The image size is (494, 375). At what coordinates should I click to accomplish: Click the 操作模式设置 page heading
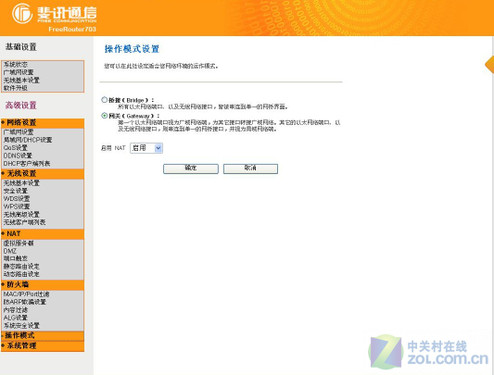pos(132,49)
